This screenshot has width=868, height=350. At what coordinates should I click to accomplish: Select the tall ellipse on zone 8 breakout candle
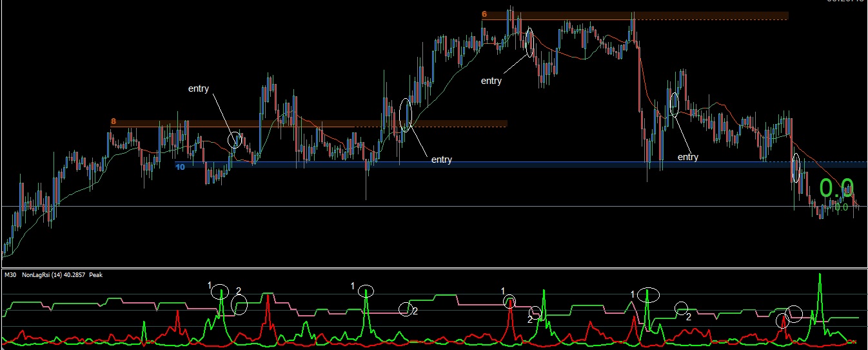[x=405, y=114]
